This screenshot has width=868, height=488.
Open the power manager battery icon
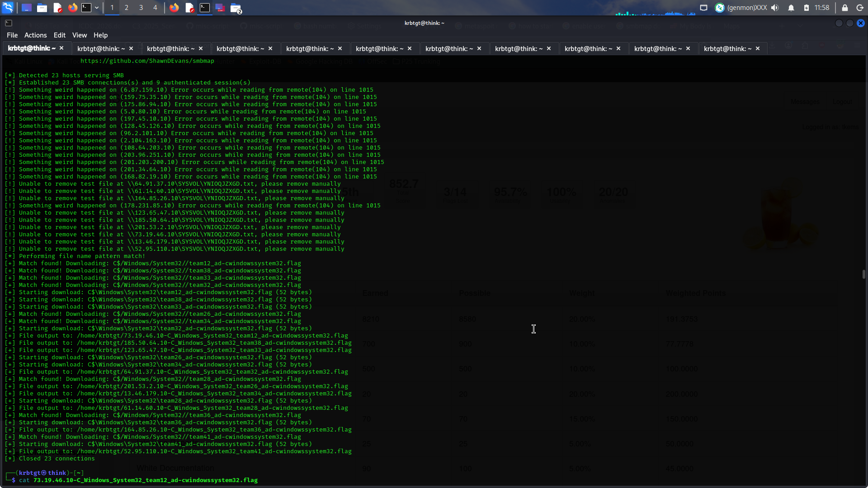806,8
